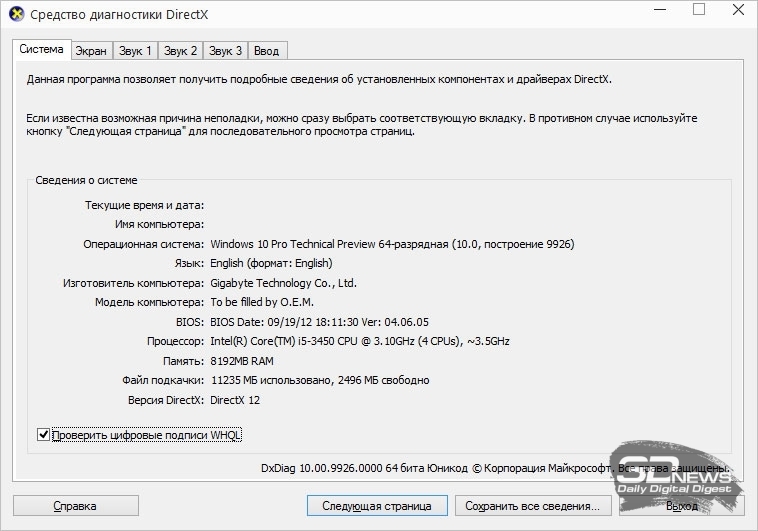Click the DirectX 12 version value
The image size is (758, 531).
[x=235, y=400]
